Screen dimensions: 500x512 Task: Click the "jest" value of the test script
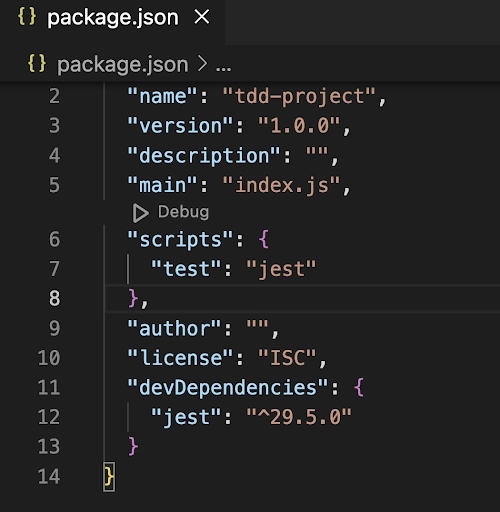tap(281, 269)
